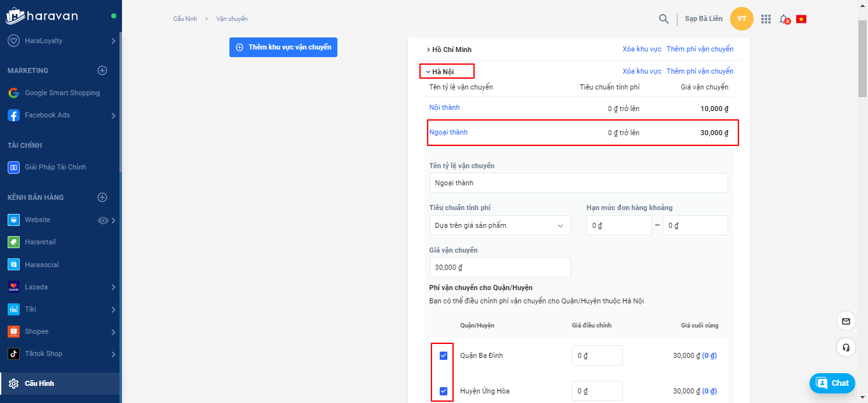Click the search magnifier icon
Screen dimensions: 868x403
(x=663, y=19)
